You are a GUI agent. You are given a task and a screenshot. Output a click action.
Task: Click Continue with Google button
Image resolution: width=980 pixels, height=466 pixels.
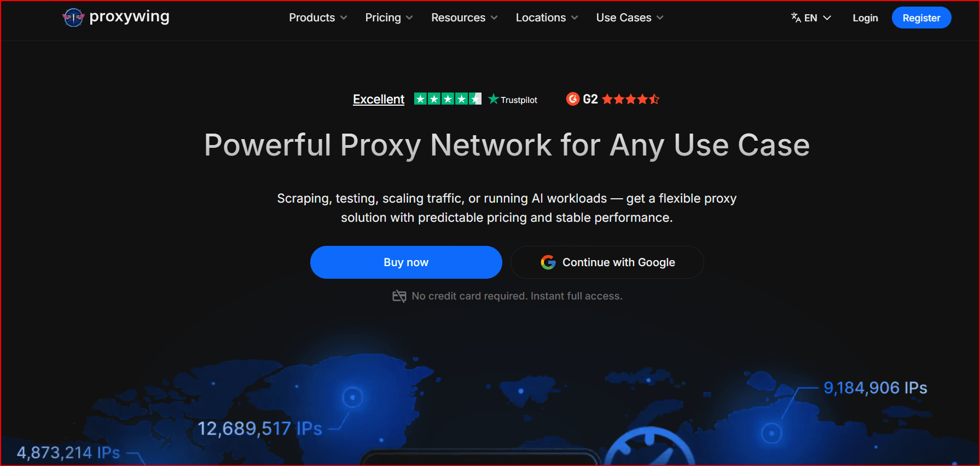tap(607, 262)
